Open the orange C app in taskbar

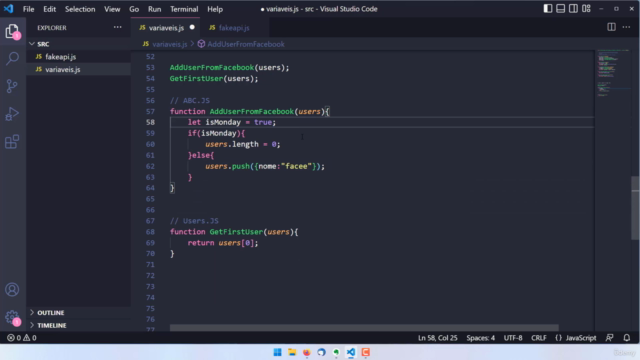[365, 352]
